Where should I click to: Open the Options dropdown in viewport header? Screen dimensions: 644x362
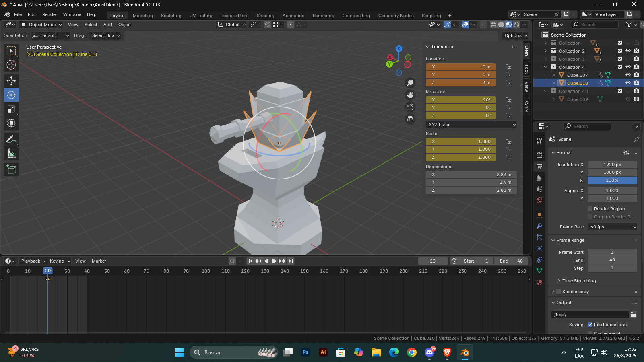tap(516, 35)
